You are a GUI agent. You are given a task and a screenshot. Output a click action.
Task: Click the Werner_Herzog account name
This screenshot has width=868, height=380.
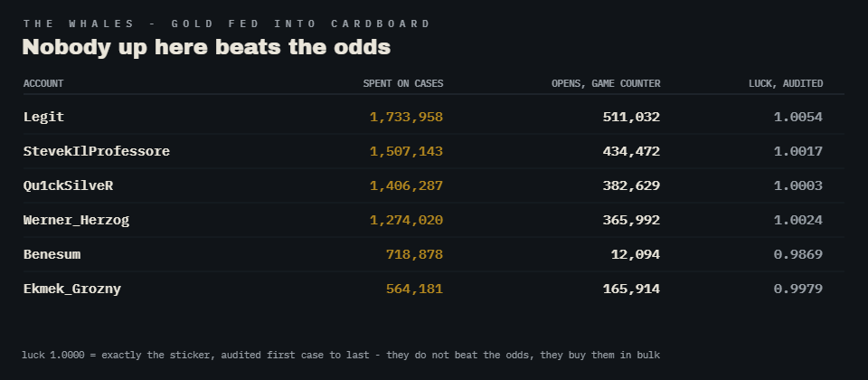click(76, 221)
